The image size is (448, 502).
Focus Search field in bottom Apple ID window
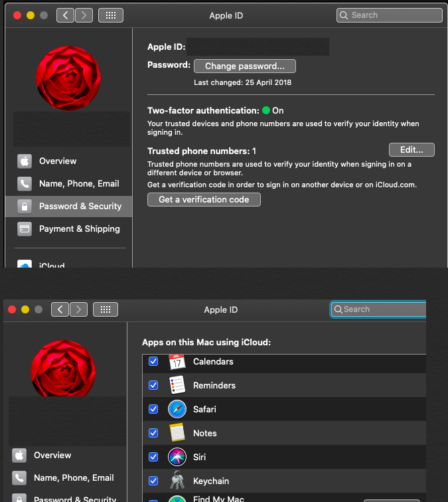(378, 309)
